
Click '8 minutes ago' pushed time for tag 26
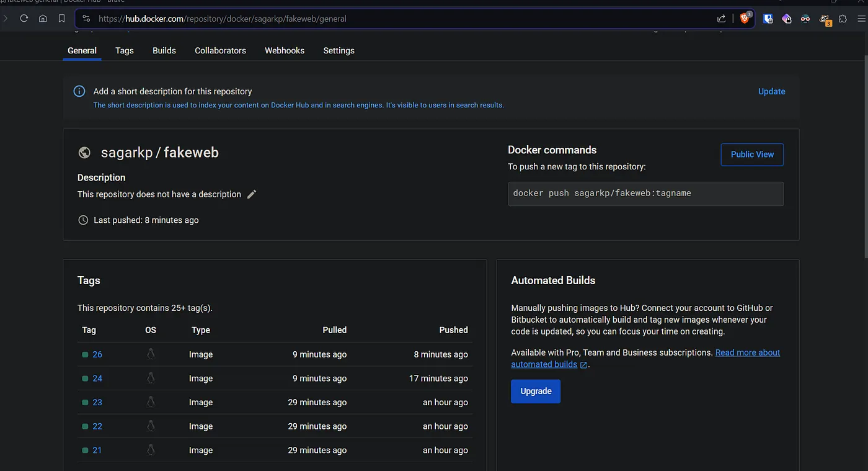[x=441, y=354]
